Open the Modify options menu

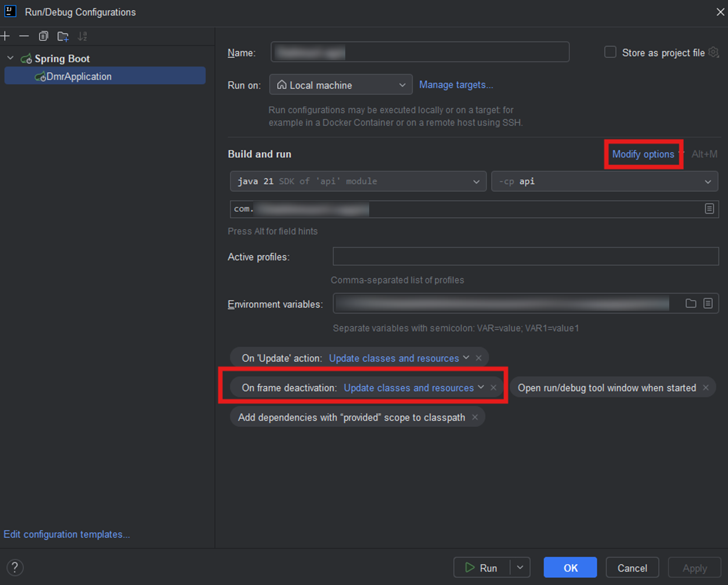click(x=643, y=154)
